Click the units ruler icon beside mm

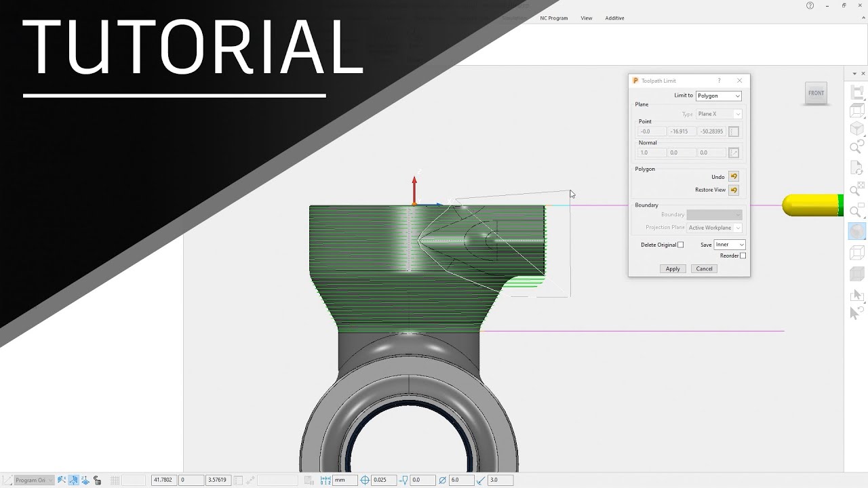[x=325, y=480]
